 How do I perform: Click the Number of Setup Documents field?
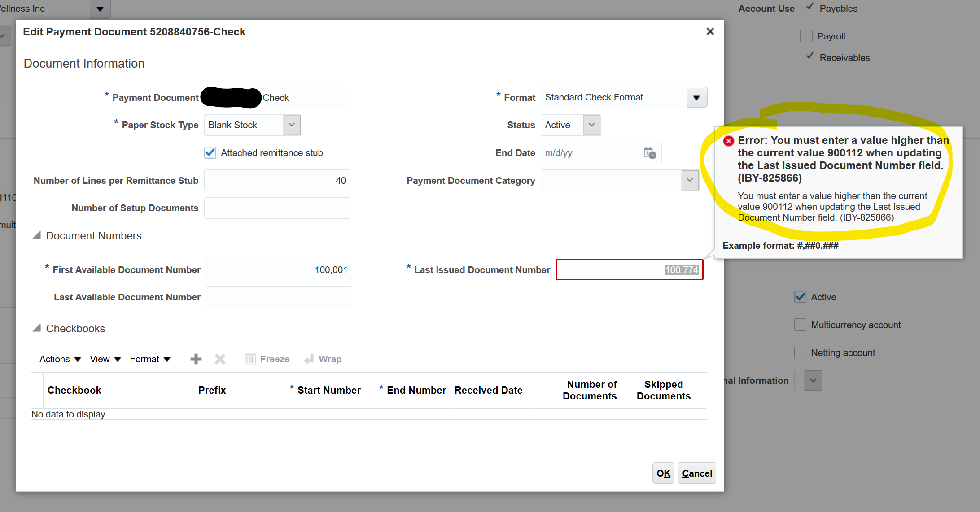tap(277, 208)
